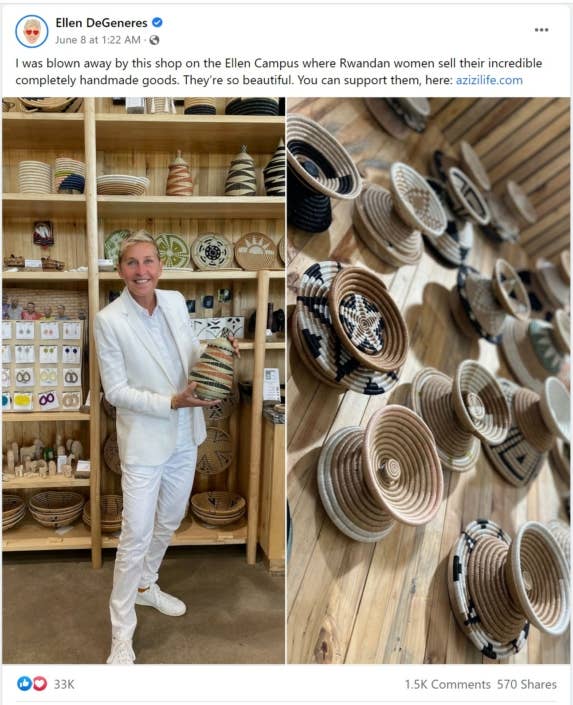Screen dimensions: 573x705
Task: Open the azizilife.com link
Action: pyautogui.click(x=489, y=80)
